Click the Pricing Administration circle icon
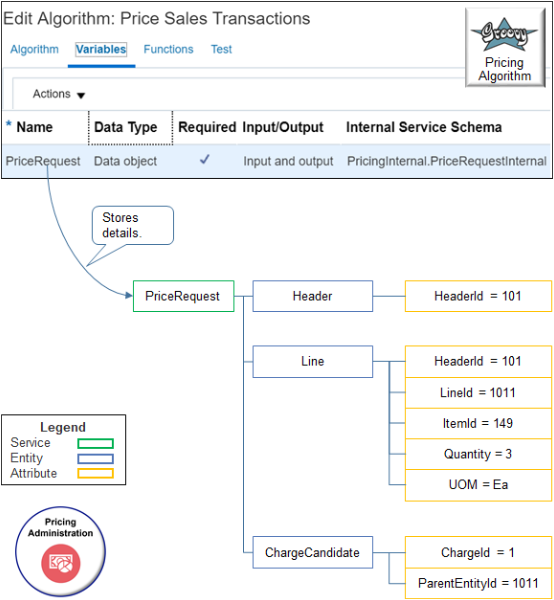 (x=60, y=551)
